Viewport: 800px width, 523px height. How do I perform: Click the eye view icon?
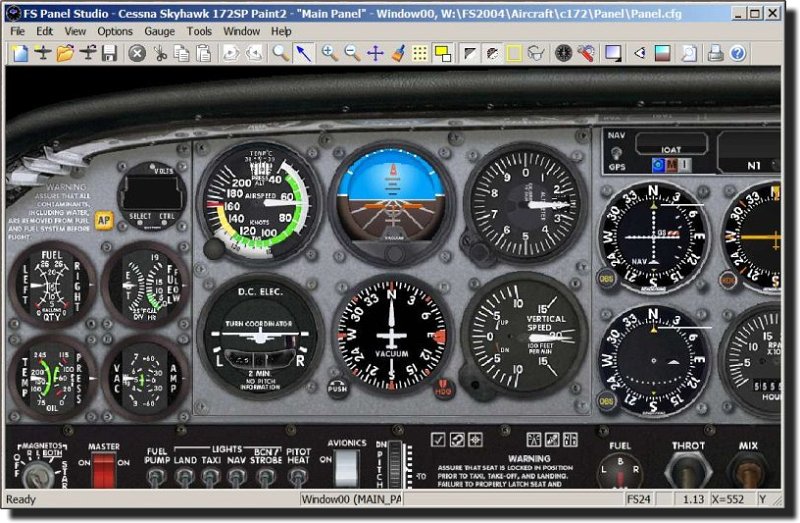click(640, 53)
